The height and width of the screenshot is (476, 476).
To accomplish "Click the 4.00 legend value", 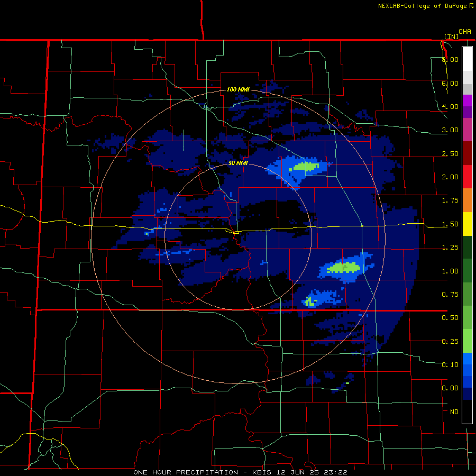I will click(x=450, y=106).
